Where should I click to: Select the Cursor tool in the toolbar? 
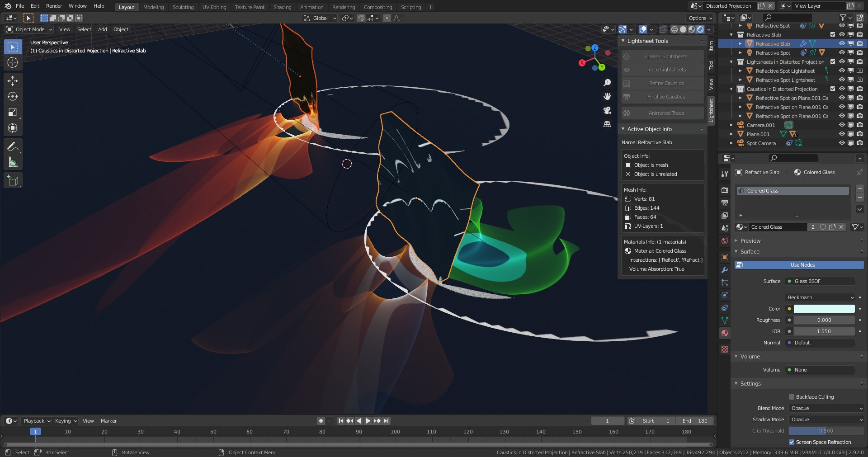coord(13,62)
